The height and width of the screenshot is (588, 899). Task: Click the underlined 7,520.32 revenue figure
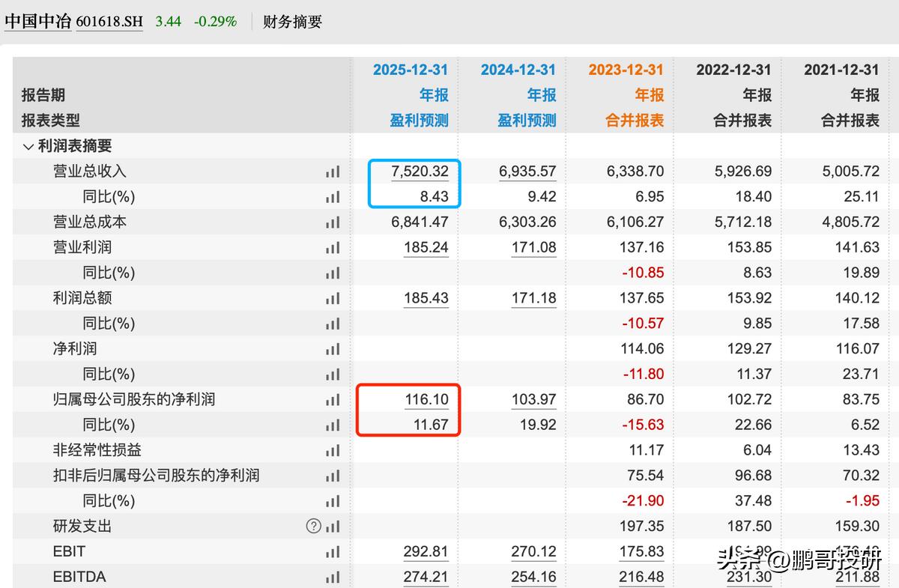coord(421,171)
